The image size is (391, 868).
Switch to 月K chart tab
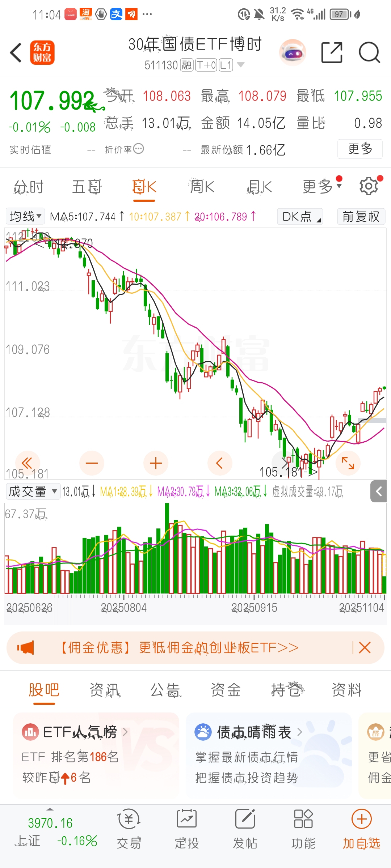[x=260, y=187]
